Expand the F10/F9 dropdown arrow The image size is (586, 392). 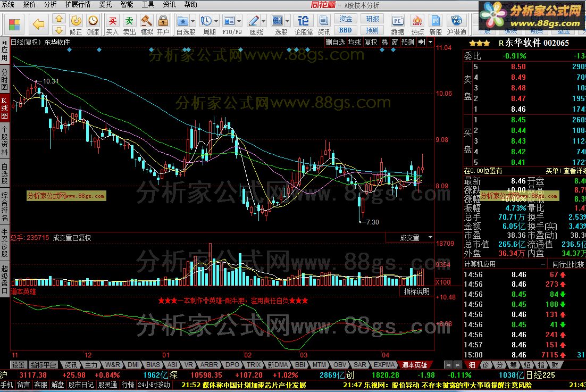(239, 21)
